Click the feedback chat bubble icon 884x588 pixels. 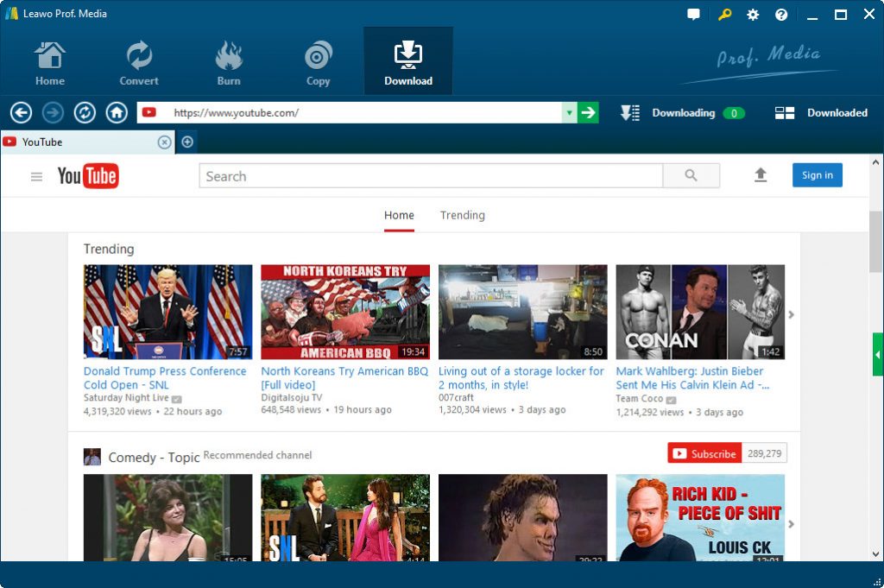(x=693, y=14)
